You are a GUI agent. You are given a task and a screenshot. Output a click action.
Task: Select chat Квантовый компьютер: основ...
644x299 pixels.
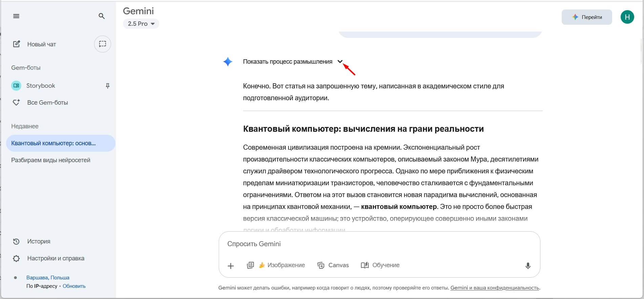coord(61,143)
